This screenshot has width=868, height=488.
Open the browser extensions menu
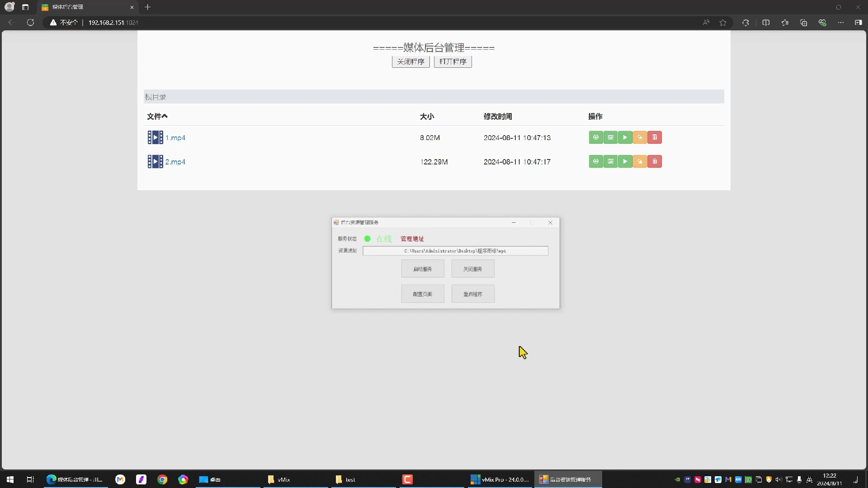pos(745,23)
